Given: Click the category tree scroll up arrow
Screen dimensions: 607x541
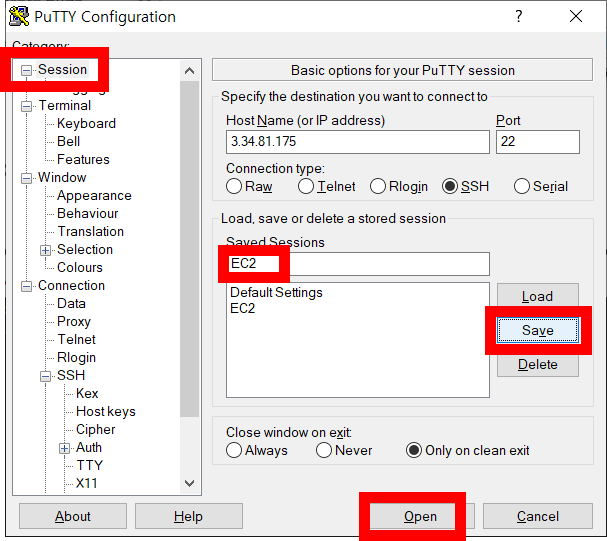Looking at the screenshot, I should 189,71.
